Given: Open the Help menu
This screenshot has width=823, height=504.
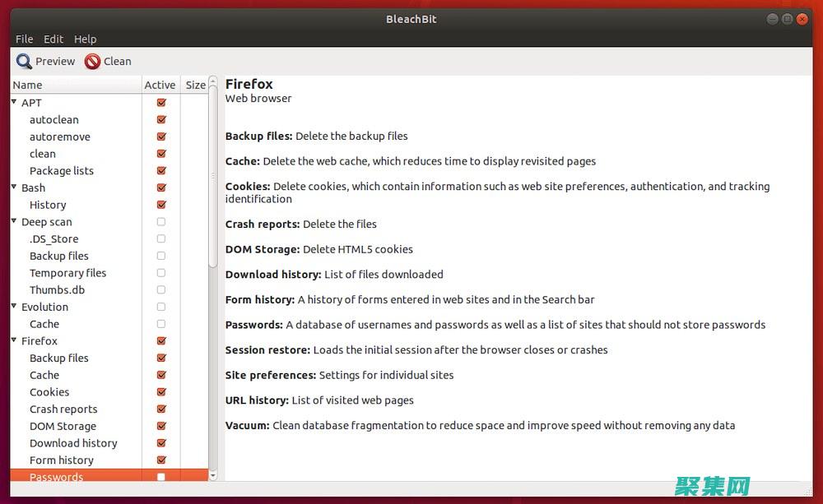Looking at the screenshot, I should (85, 39).
